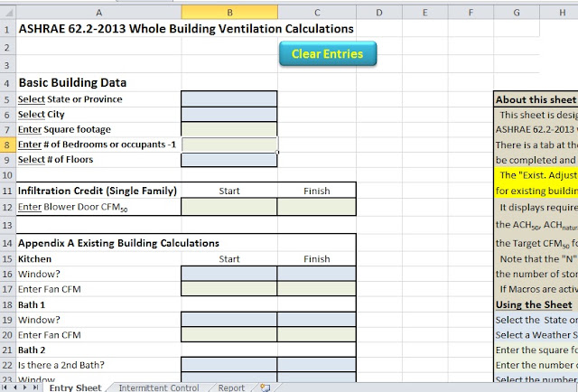578x392 pixels.
Task: Open Kitchen Window Start cell
Action: coord(229,274)
